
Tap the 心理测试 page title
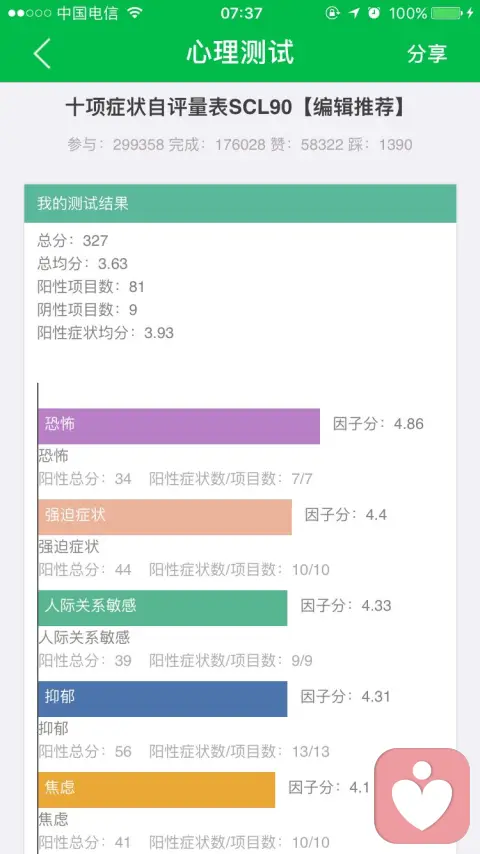[x=240, y=53]
